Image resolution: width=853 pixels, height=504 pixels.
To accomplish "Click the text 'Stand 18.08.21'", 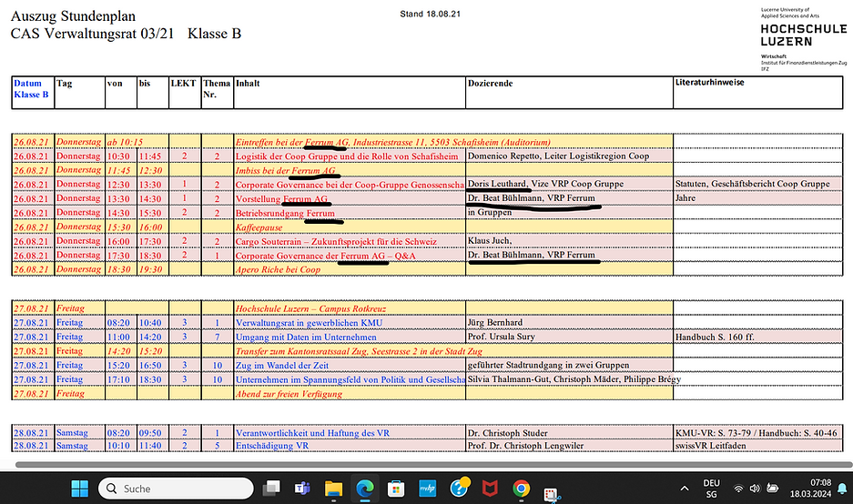I will coord(430,15).
